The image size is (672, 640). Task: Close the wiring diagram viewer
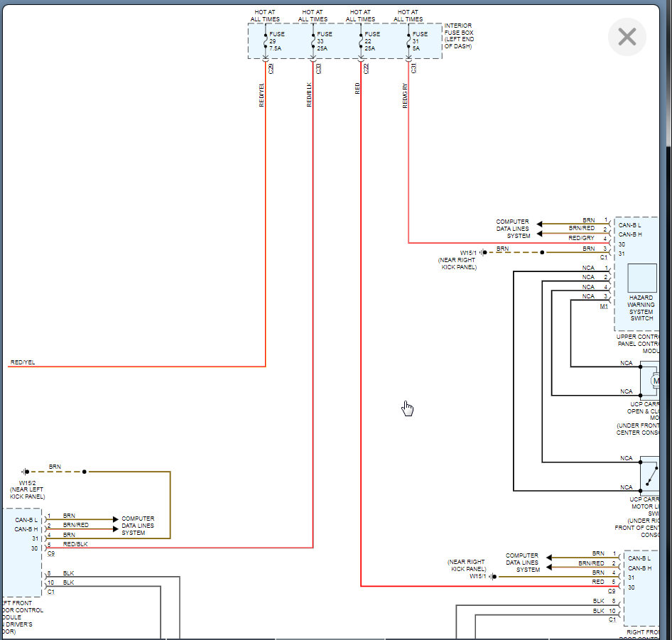coord(627,37)
